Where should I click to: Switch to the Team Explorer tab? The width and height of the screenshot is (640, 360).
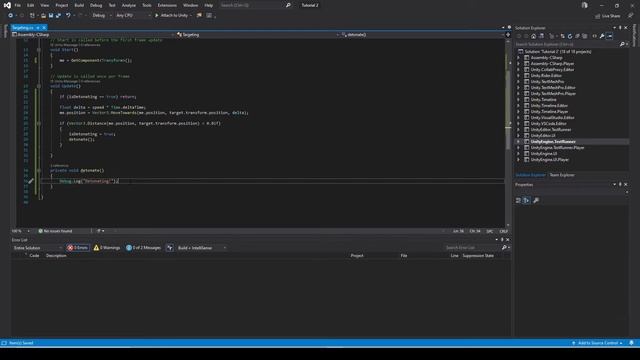562,175
